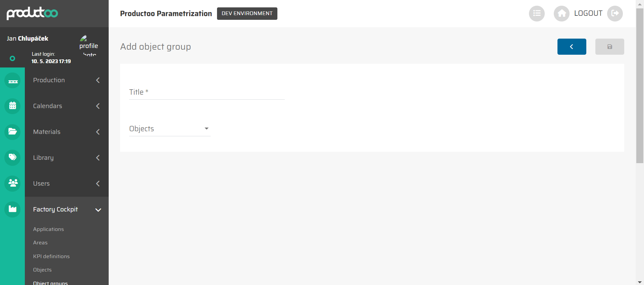Click the logout arrow icon
Screen dimensions: 644x285
(x=615, y=13)
